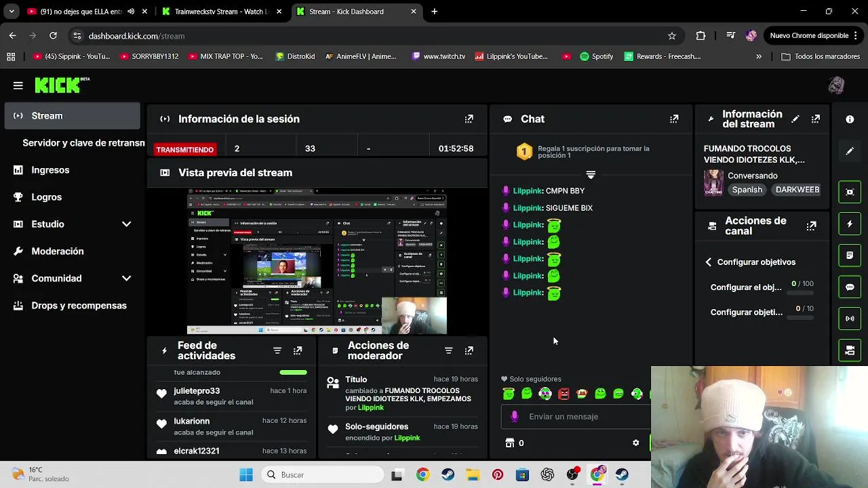Edit Información del stream with the pencil icon
This screenshot has height=488, width=868.
pos(795,119)
